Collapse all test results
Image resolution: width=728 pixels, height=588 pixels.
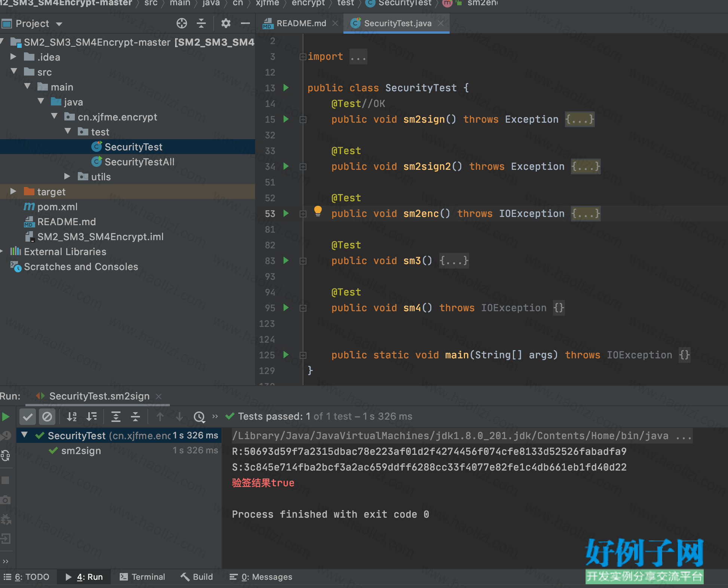tap(135, 417)
